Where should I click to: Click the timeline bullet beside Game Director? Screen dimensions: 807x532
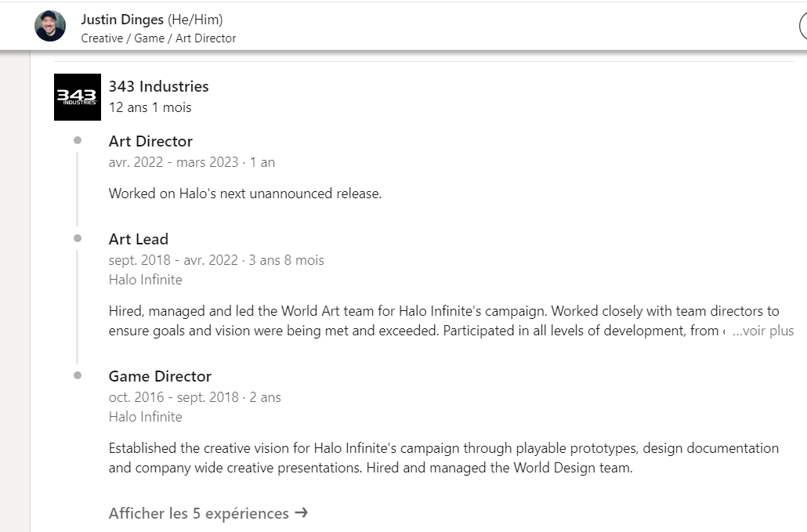(x=78, y=375)
